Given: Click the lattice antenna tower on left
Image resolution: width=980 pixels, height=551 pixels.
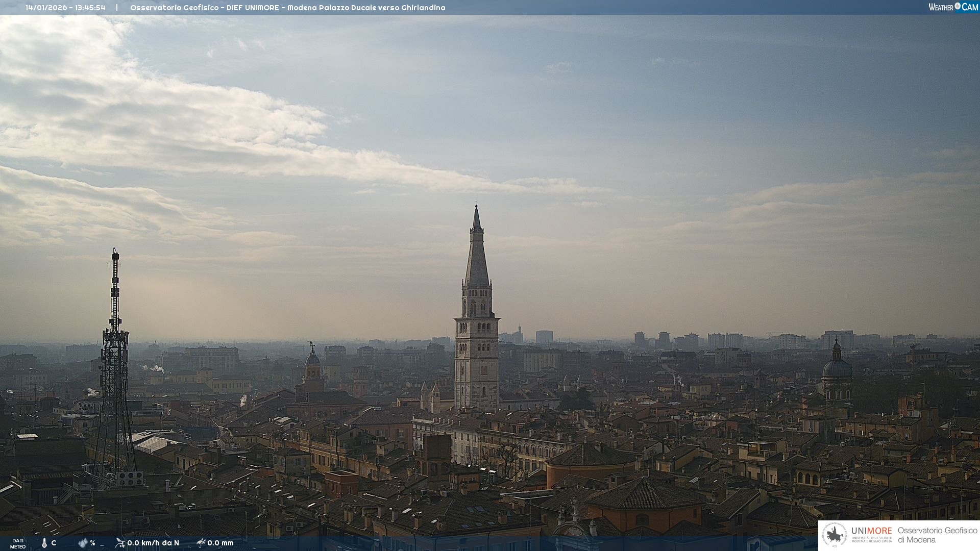Looking at the screenshot, I should [115, 357].
